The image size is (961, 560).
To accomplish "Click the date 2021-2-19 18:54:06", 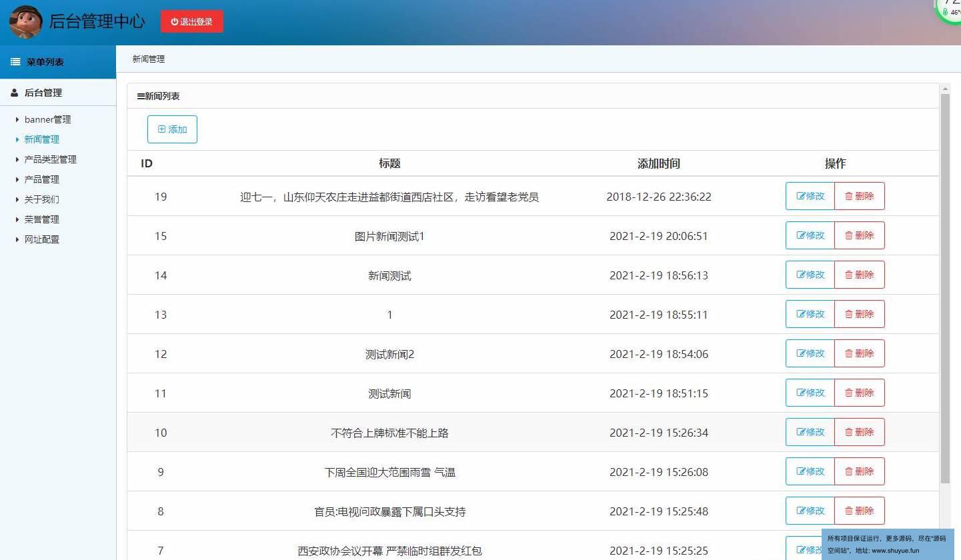I will click(x=659, y=354).
